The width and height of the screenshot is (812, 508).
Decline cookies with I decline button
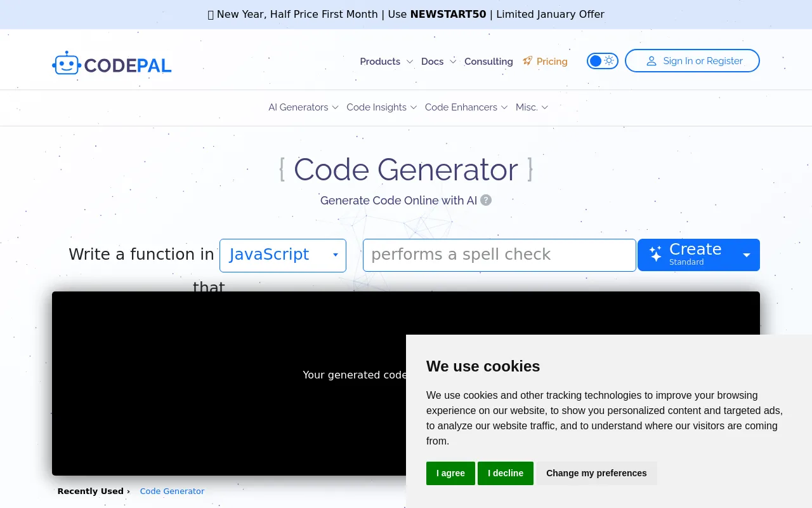[x=506, y=473]
